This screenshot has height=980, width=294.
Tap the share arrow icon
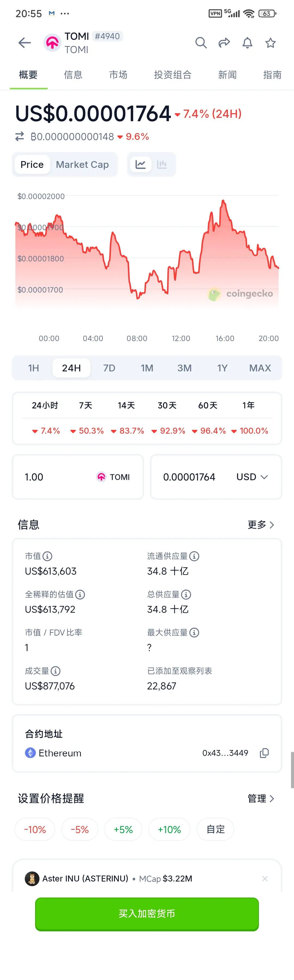pos(224,43)
